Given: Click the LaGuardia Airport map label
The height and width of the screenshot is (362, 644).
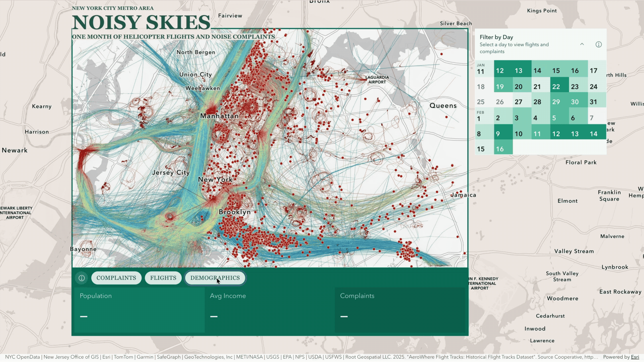Looking at the screenshot, I should [377, 79].
